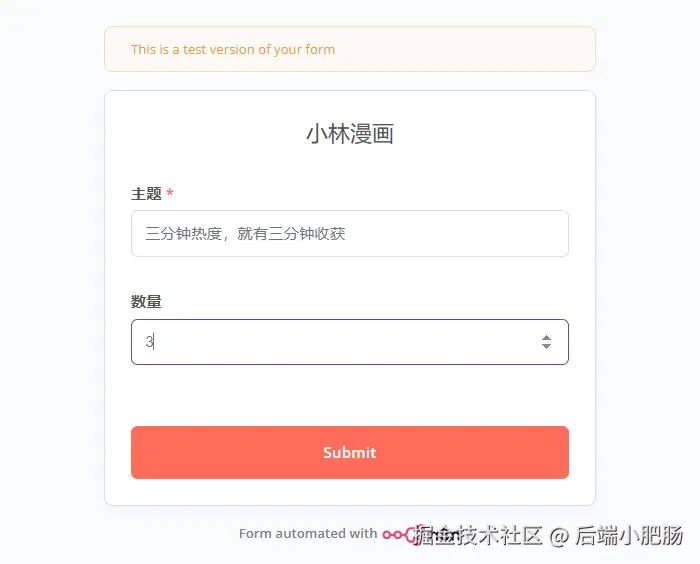The height and width of the screenshot is (564, 700).
Task: Click the word "Submit" on the red button
Action: [350, 453]
